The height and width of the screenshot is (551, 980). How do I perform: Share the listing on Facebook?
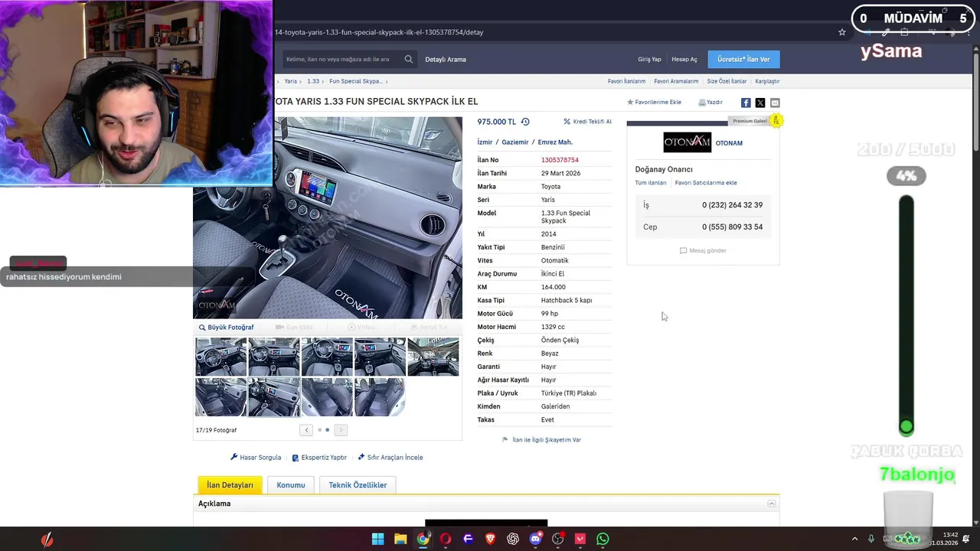pos(746,103)
